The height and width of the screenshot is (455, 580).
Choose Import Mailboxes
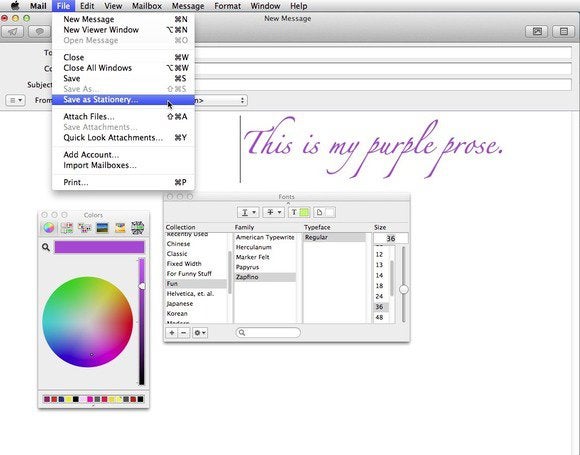tap(123, 165)
